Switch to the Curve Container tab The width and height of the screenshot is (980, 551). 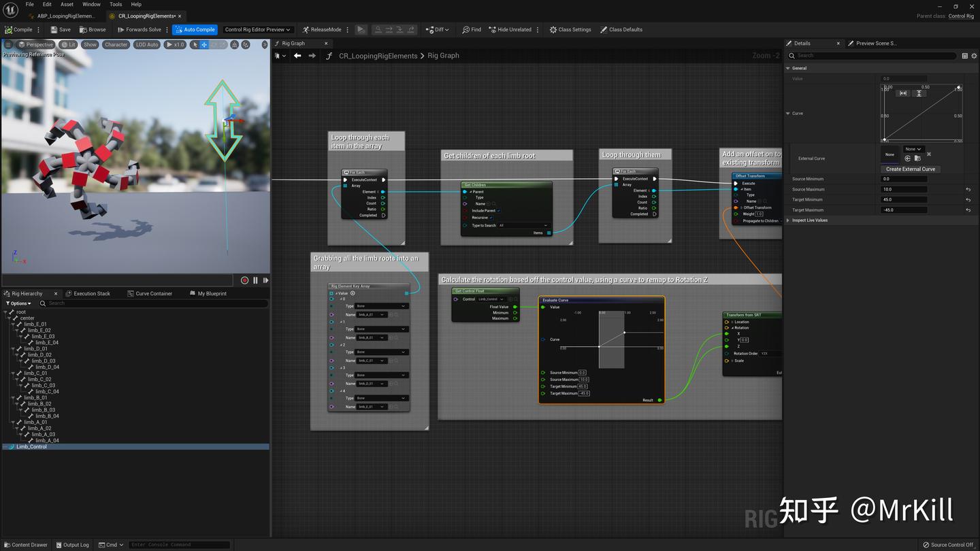[x=153, y=294]
